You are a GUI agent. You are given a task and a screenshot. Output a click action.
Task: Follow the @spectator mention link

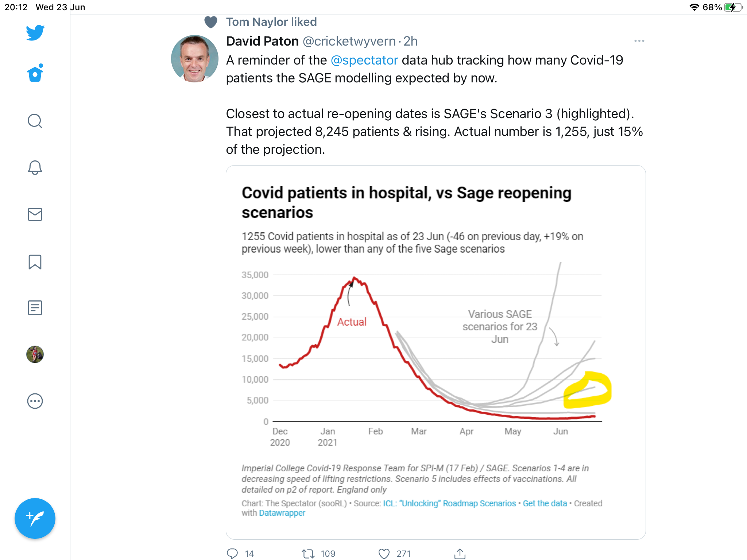point(364,60)
